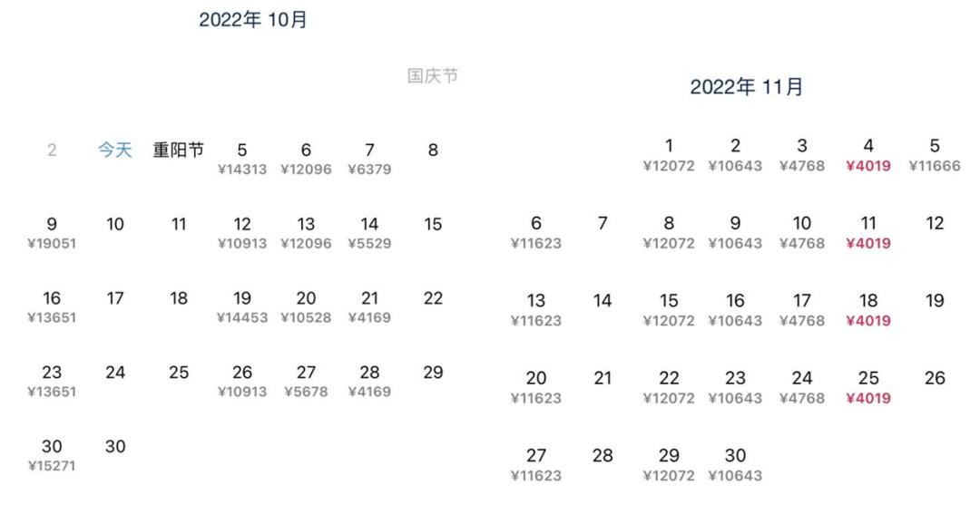Select November 27 in the calendar
This screenshot has width=980, height=505.
pos(536,463)
